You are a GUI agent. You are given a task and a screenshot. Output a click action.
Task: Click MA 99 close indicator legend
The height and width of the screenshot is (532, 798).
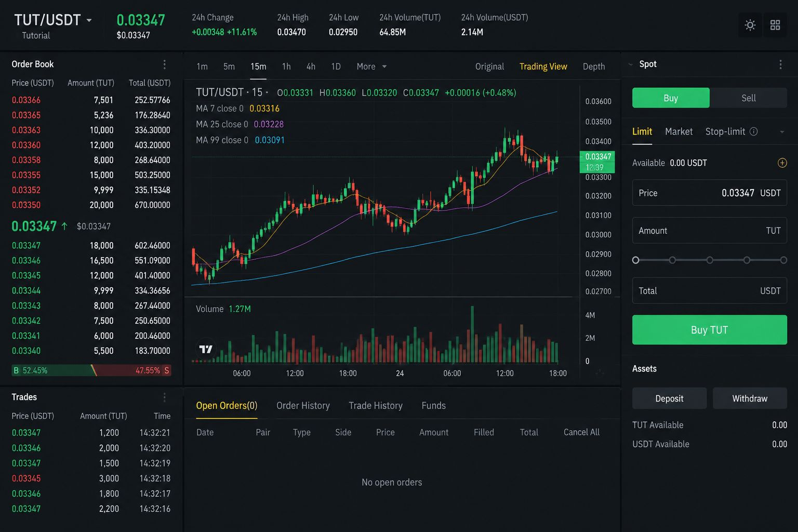tap(240, 140)
